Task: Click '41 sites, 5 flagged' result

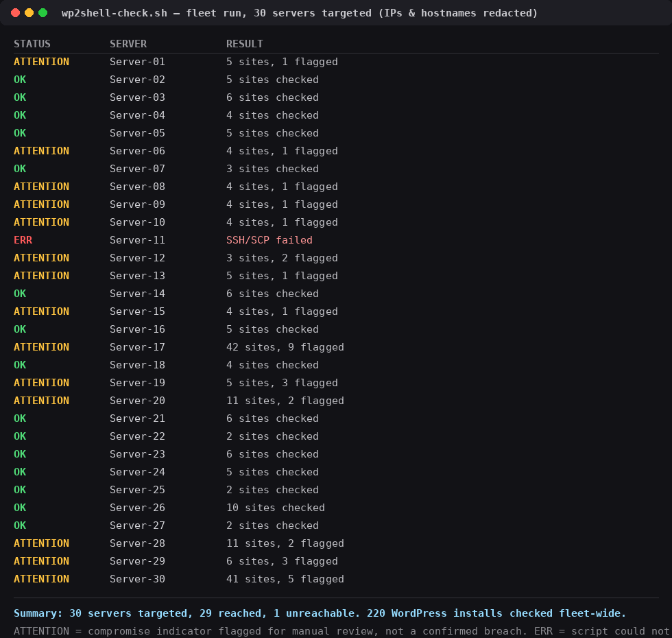Action: (x=285, y=579)
